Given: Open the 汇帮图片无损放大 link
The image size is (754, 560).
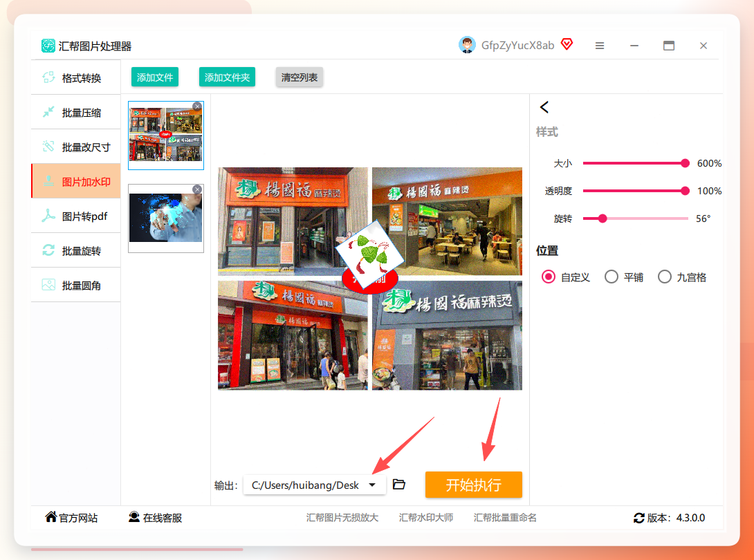Looking at the screenshot, I should point(342,518).
